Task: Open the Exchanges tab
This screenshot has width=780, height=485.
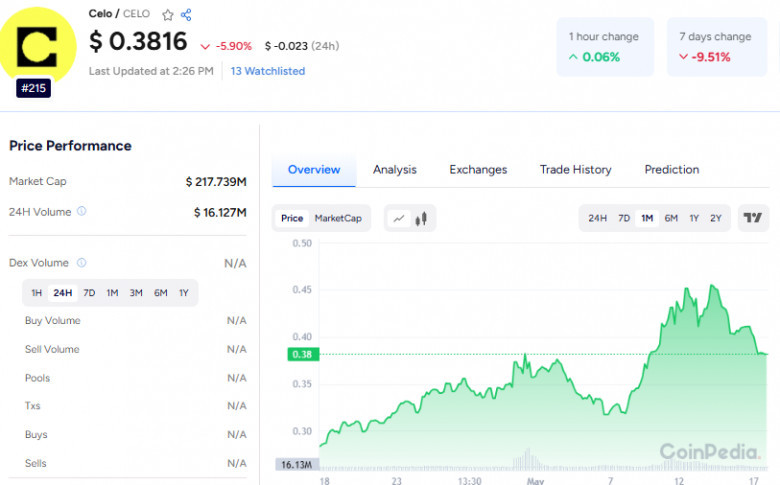Action: (x=478, y=170)
